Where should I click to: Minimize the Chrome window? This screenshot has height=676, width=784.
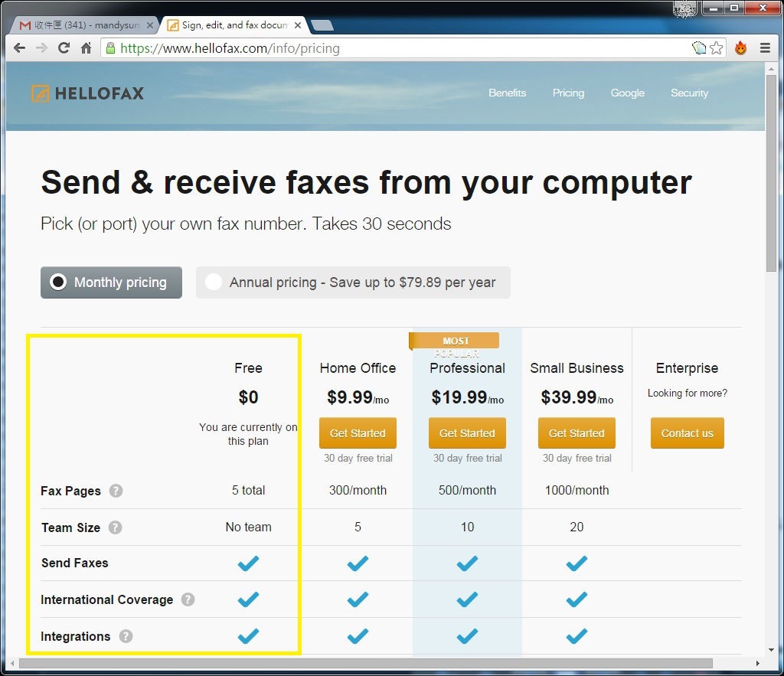tap(713, 8)
